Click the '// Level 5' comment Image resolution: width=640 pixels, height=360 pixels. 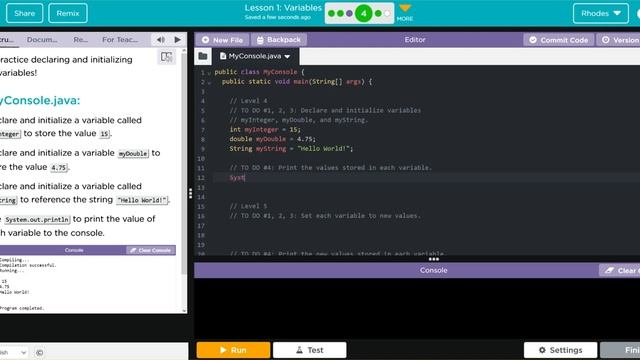(x=248, y=206)
